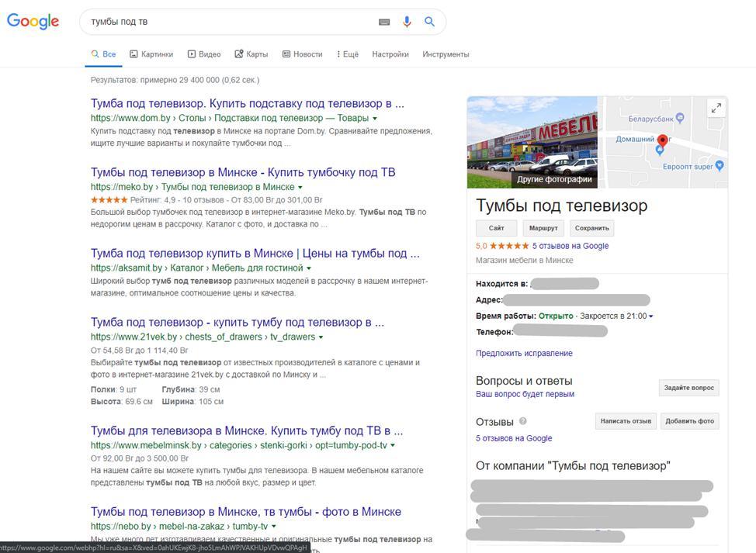The width and height of the screenshot is (756, 553).
Task: Click the Написать отзыв button
Action: (x=626, y=421)
